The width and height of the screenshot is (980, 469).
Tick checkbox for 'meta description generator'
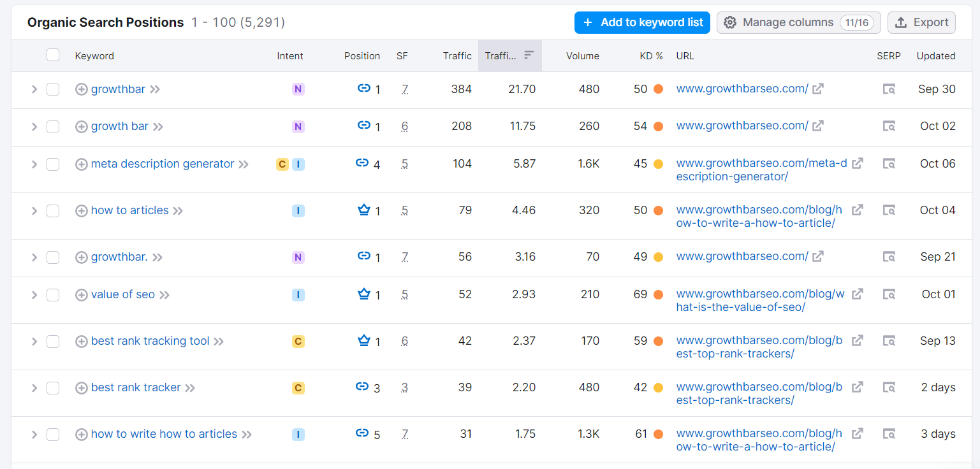coord(53,164)
